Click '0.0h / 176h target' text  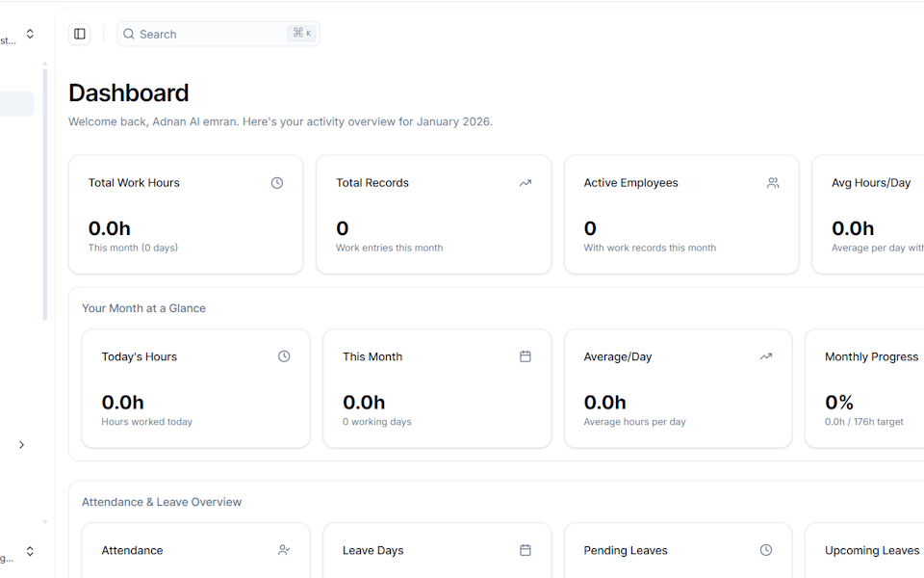864,422
